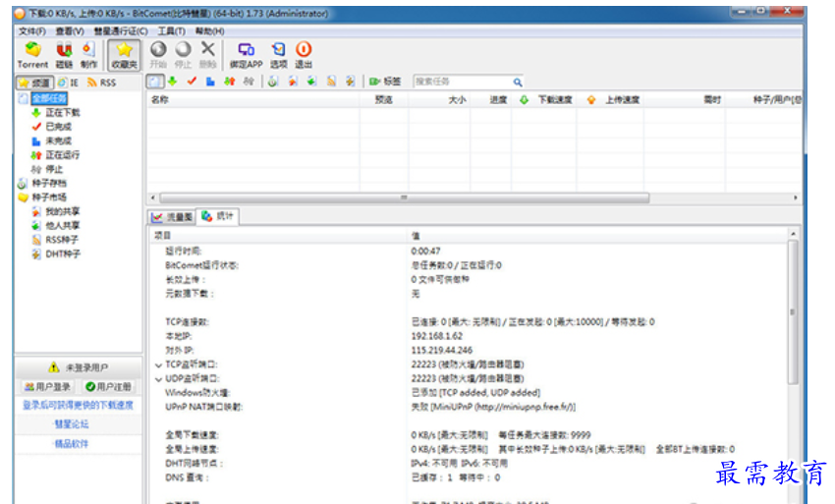Open the 登录后可获得更快的下载速度 link
This screenshot has width=835, height=504.
coord(78,406)
